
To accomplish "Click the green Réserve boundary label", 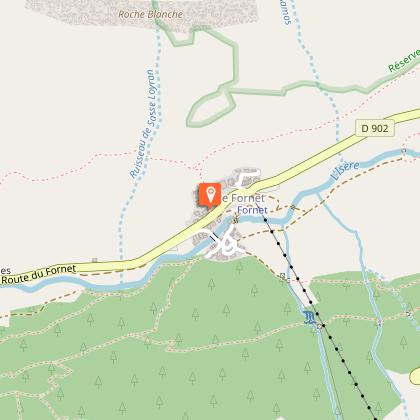I will pyautogui.click(x=403, y=60).
